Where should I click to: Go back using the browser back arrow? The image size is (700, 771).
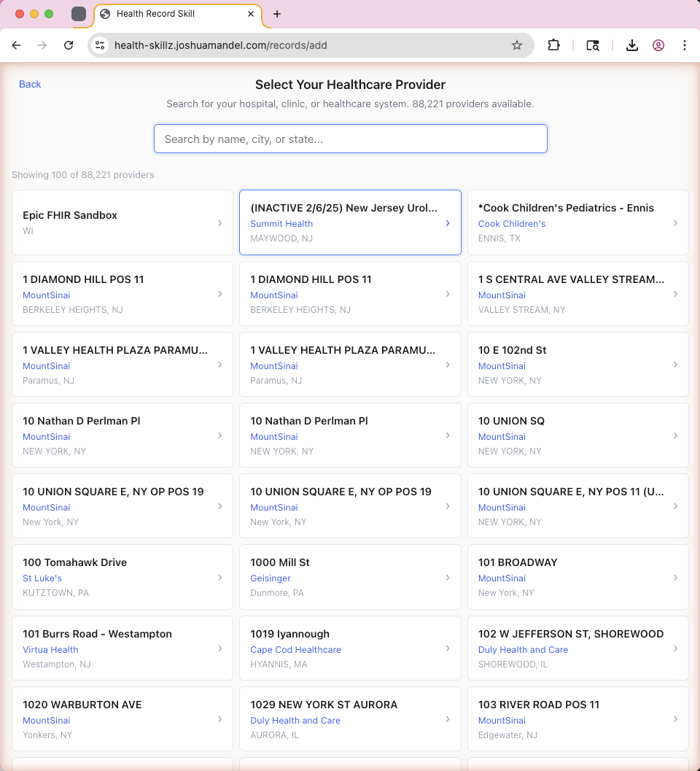16,45
